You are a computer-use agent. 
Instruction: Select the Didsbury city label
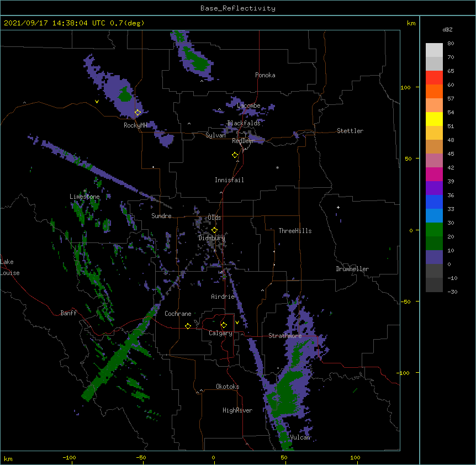211,238
